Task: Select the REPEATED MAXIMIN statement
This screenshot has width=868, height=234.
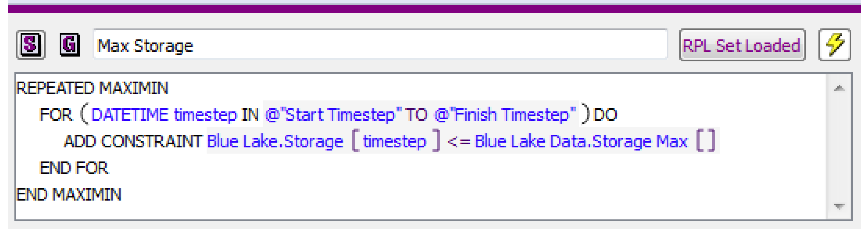Action: tap(92, 88)
